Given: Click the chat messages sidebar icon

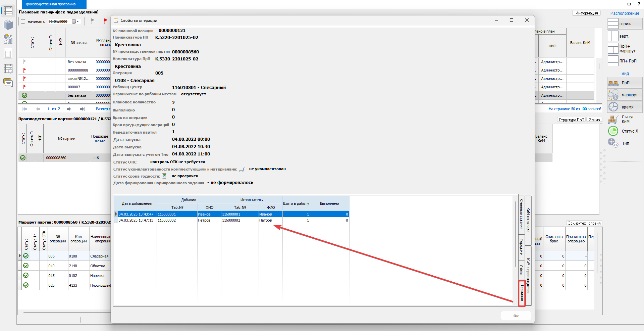Looking at the screenshot, I should [x=8, y=82].
